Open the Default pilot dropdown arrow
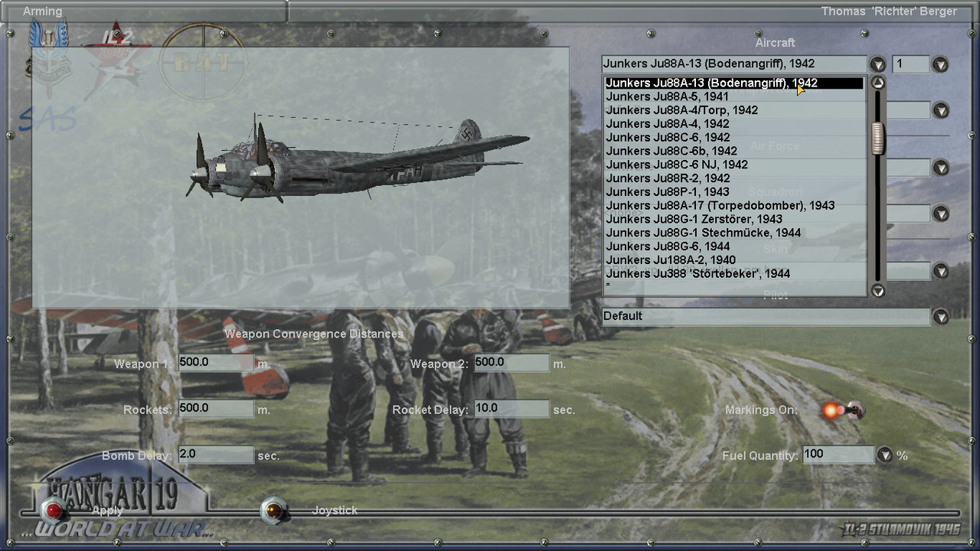 940,317
